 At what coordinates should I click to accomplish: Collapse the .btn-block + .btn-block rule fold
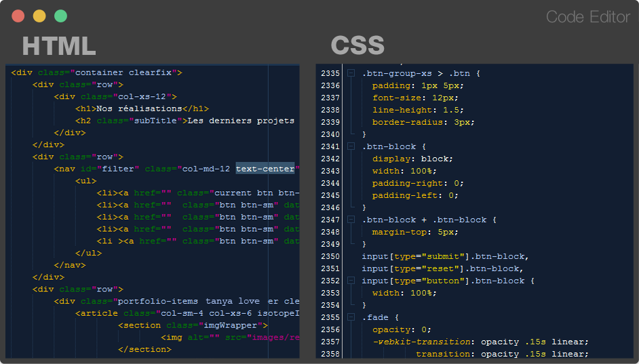pyautogui.click(x=351, y=220)
